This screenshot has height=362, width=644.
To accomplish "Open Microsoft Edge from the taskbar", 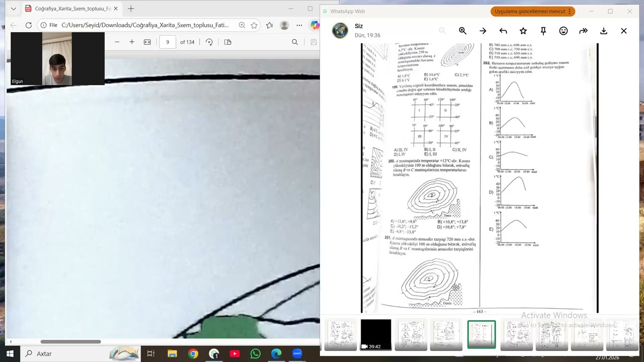I will pyautogui.click(x=276, y=353).
